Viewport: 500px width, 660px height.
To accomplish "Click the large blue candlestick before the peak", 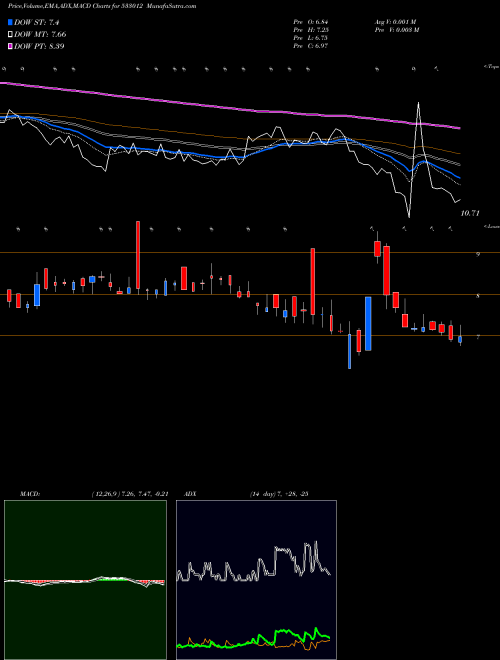I will point(368,323).
